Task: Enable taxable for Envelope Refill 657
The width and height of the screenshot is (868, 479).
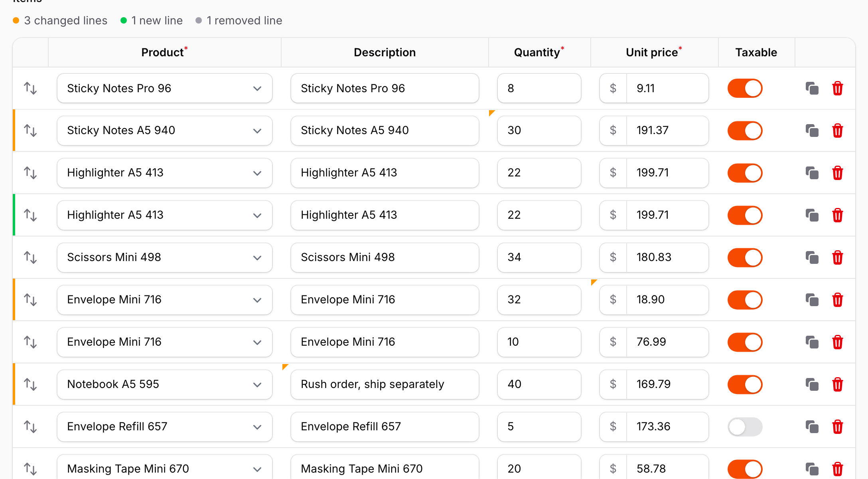Action: tap(745, 427)
